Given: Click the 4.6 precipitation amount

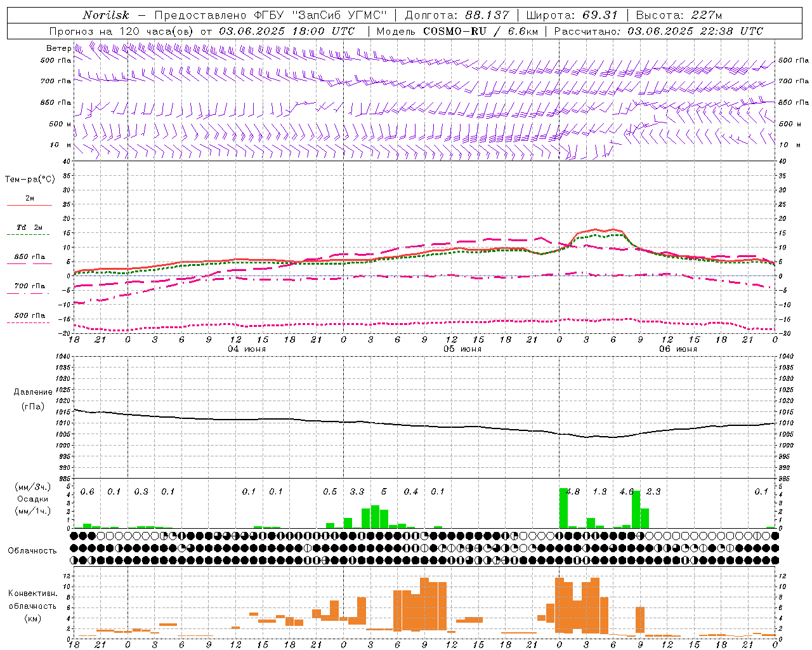Looking at the screenshot, I should tap(627, 492).
